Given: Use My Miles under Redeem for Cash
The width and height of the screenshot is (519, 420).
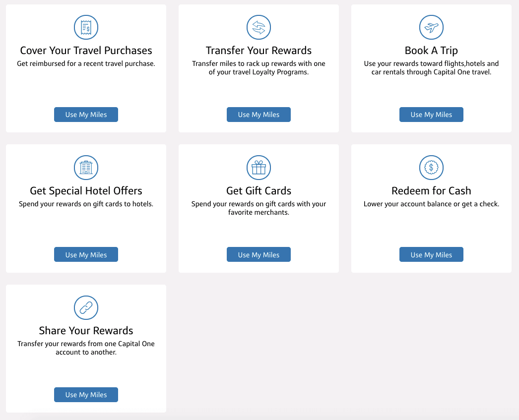Looking at the screenshot, I should pyautogui.click(x=431, y=254).
